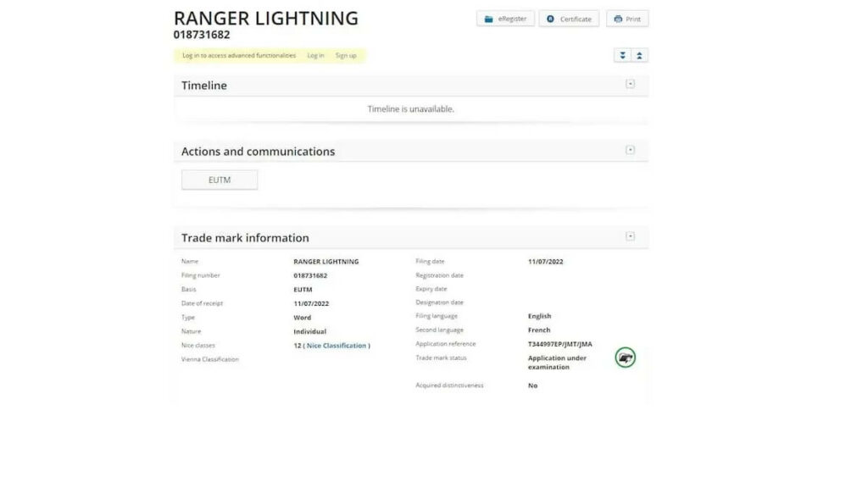This screenshot has width=868, height=488.
Task: Click the RANGER LIGHTNING page title
Action: [265, 18]
